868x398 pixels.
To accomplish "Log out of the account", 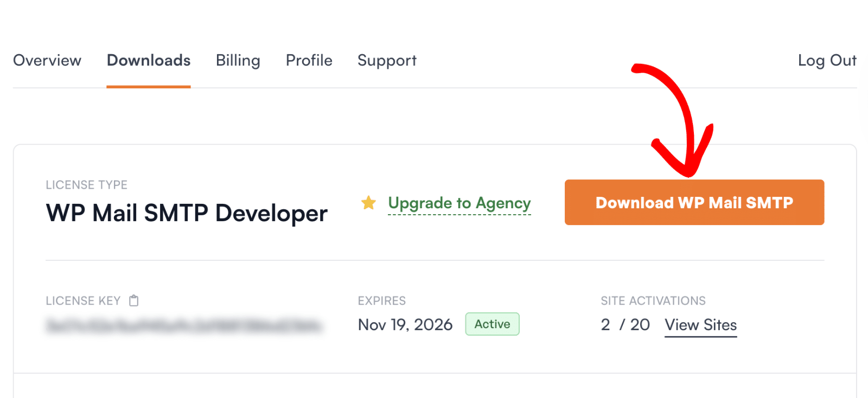I will [x=827, y=60].
